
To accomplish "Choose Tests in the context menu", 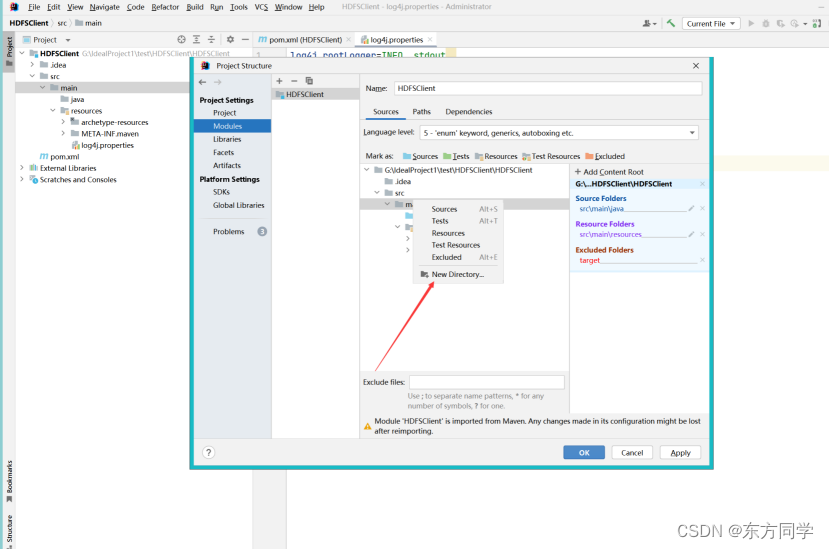I will click(x=458, y=221).
